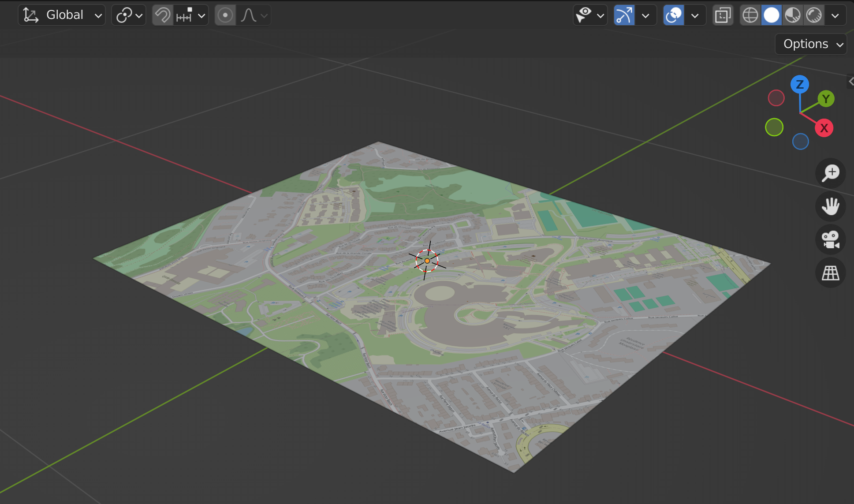Screen dimensions: 854x504
Task: Open the overlays options dropdown arrow
Action: coord(695,15)
